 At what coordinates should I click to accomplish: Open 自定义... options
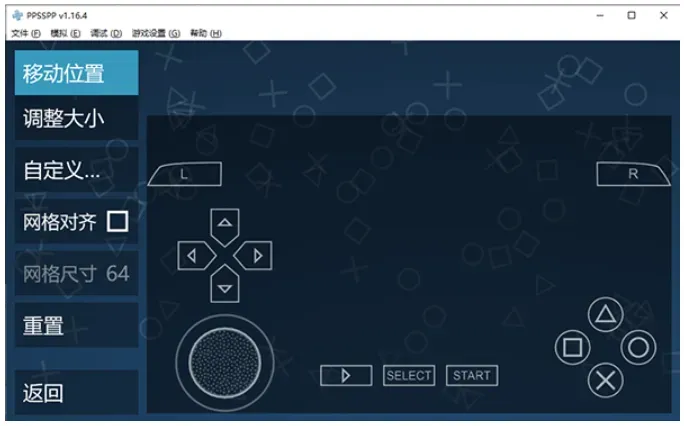coord(76,170)
